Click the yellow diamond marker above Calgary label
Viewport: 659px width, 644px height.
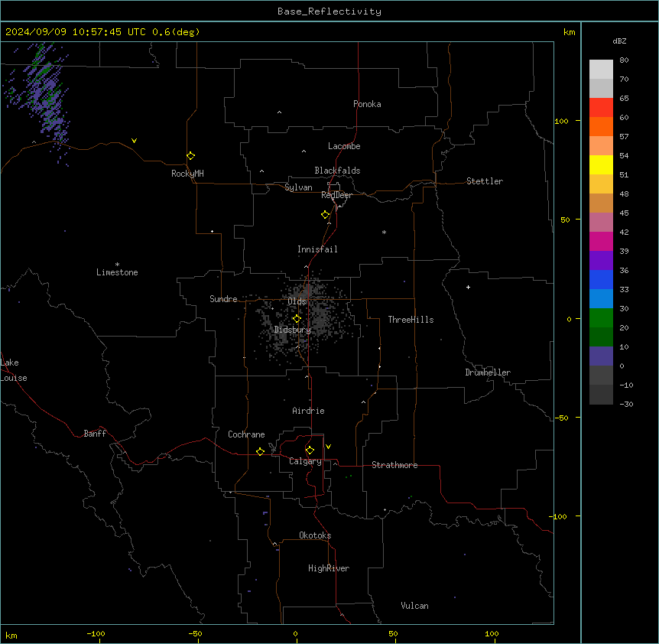coord(310,450)
